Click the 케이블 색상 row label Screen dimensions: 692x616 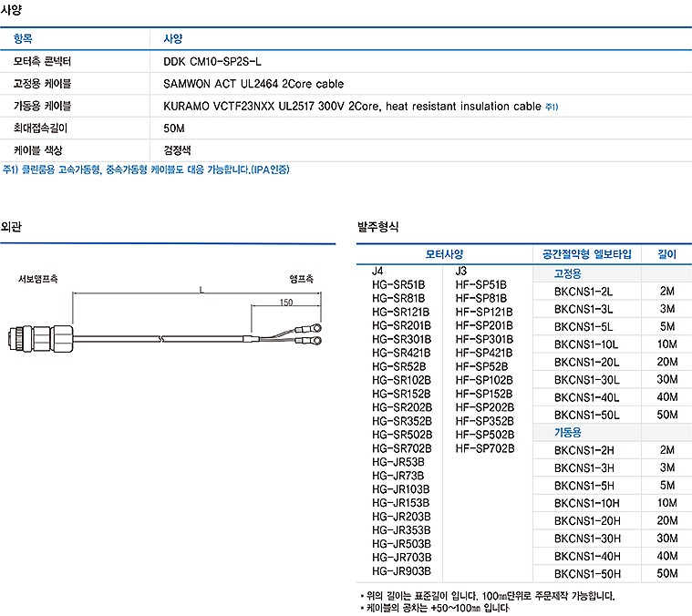click(x=37, y=150)
